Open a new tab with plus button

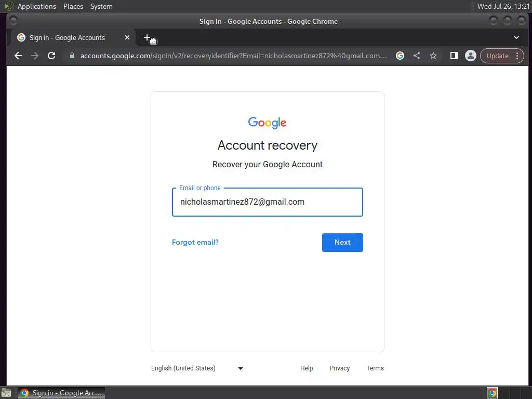click(x=147, y=37)
